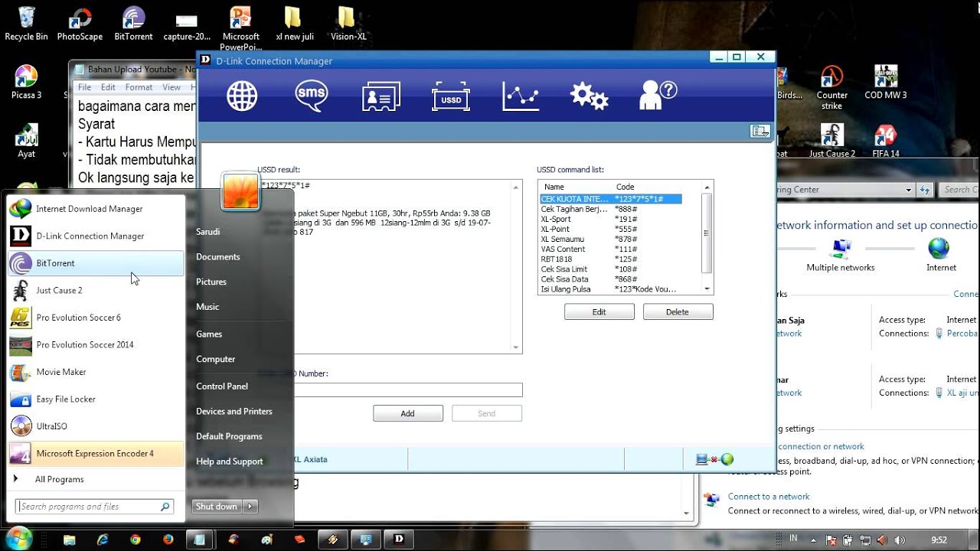
Task: Click the mini-mode icon below the D-Link toolbar
Action: pos(759,132)
